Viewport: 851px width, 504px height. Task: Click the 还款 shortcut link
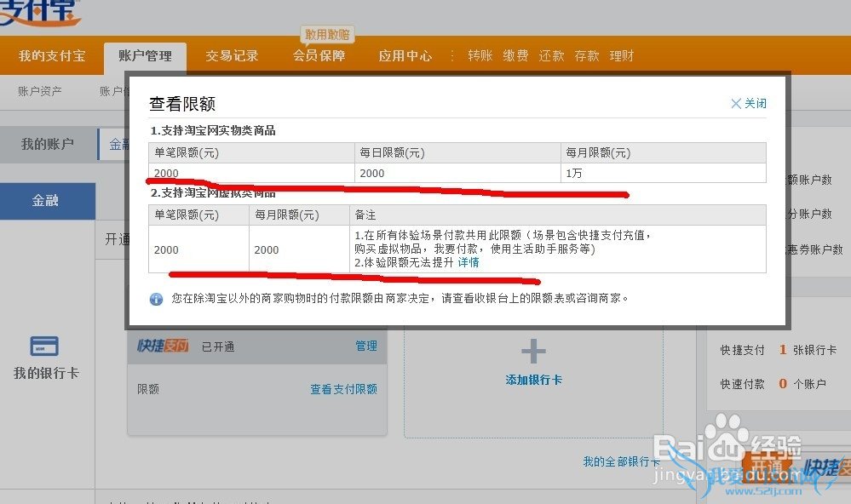click(551, 56)
